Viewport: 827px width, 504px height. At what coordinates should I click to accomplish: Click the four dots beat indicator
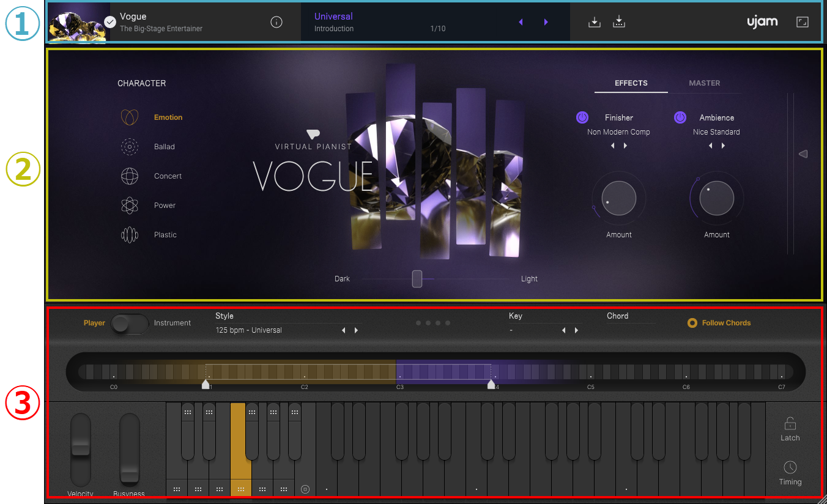click(x=433, y=323)
